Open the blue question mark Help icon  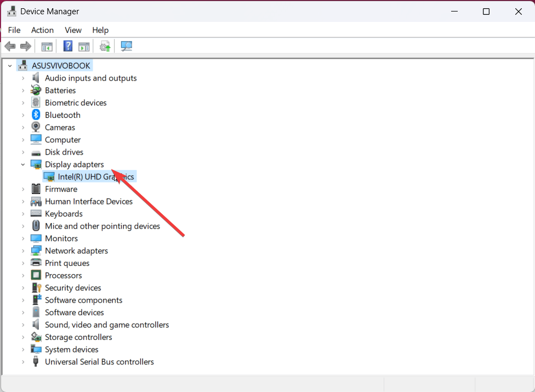(x=68, y=46)
